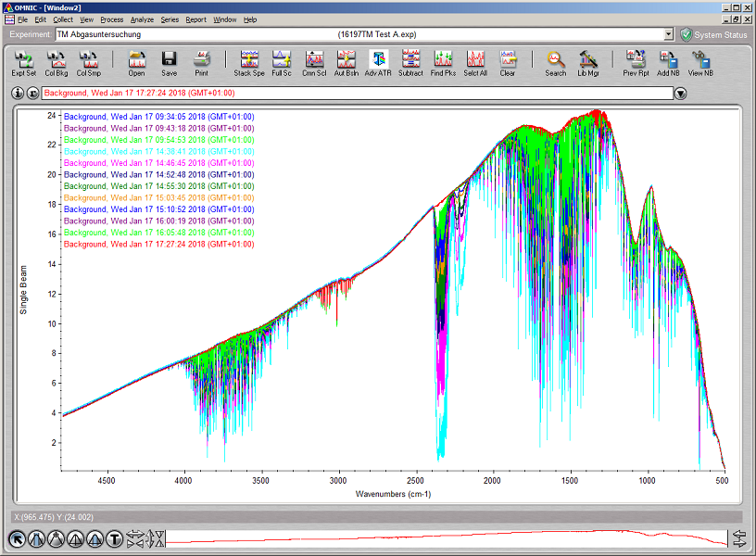The image size is (756, 556).
Task: Expand the Experiment dropdown list
Action: [x=669, y=34]
